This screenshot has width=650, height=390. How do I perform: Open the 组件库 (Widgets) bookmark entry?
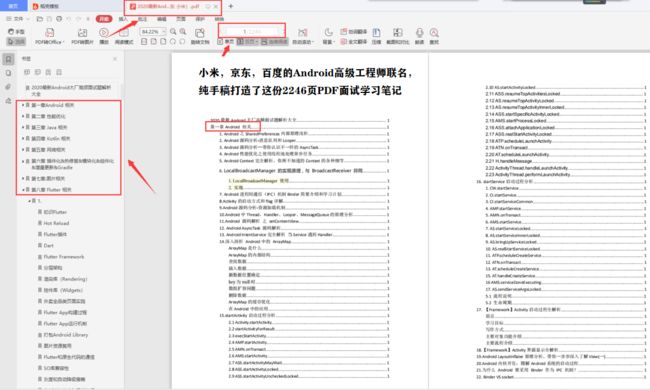click(x=63, y=290)
